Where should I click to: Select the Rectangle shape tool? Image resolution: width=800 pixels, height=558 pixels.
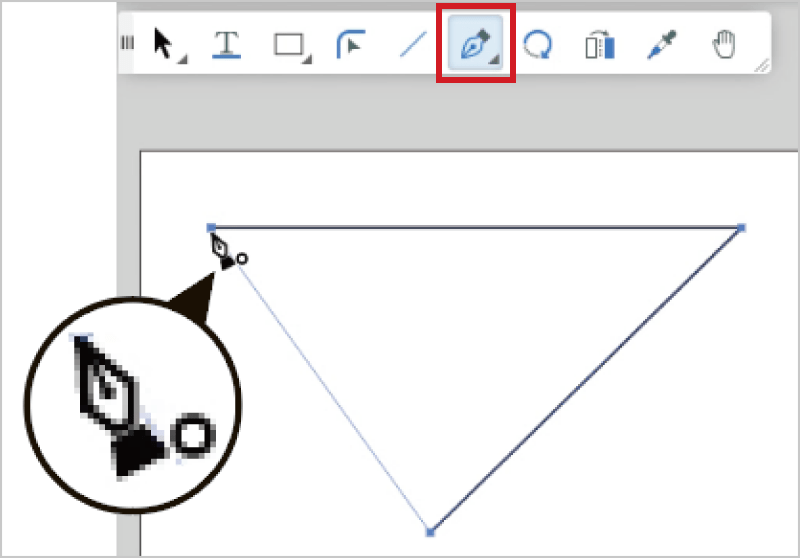291,45
